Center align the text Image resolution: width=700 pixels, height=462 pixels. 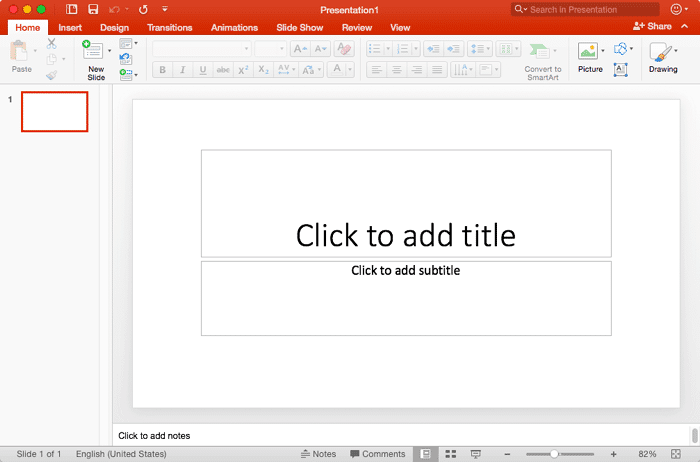397,70
